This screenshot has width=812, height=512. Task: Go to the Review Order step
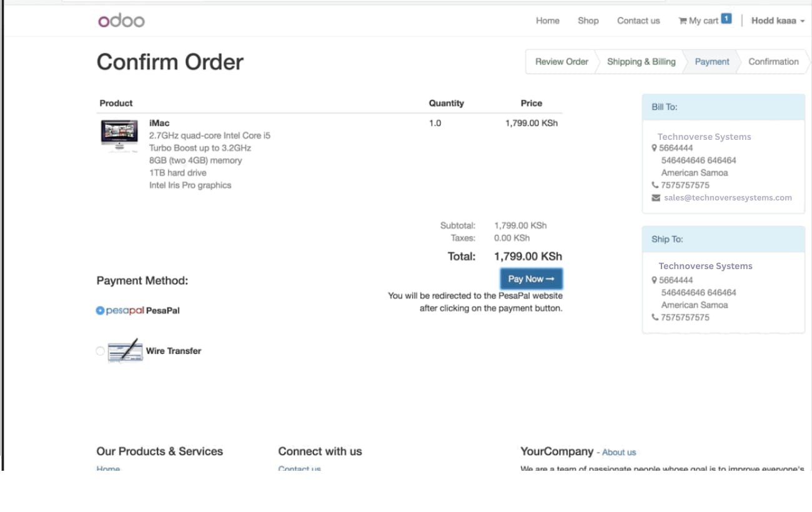(x=562, y=62)
